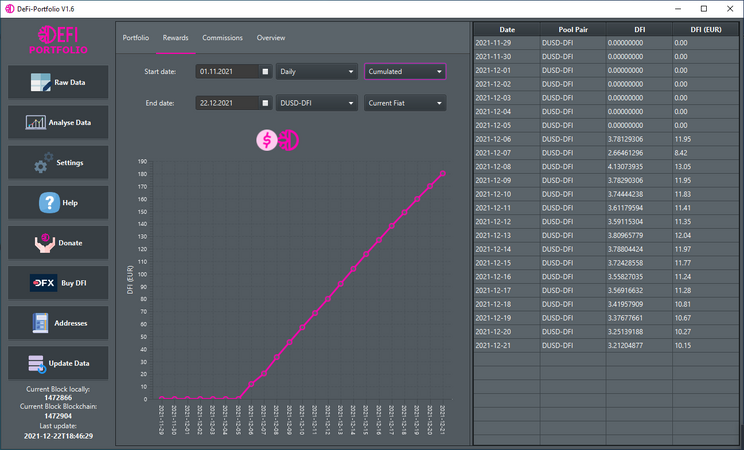Toggle the DFI coin chart display
744x450 pixels.
tap(288, 141)
